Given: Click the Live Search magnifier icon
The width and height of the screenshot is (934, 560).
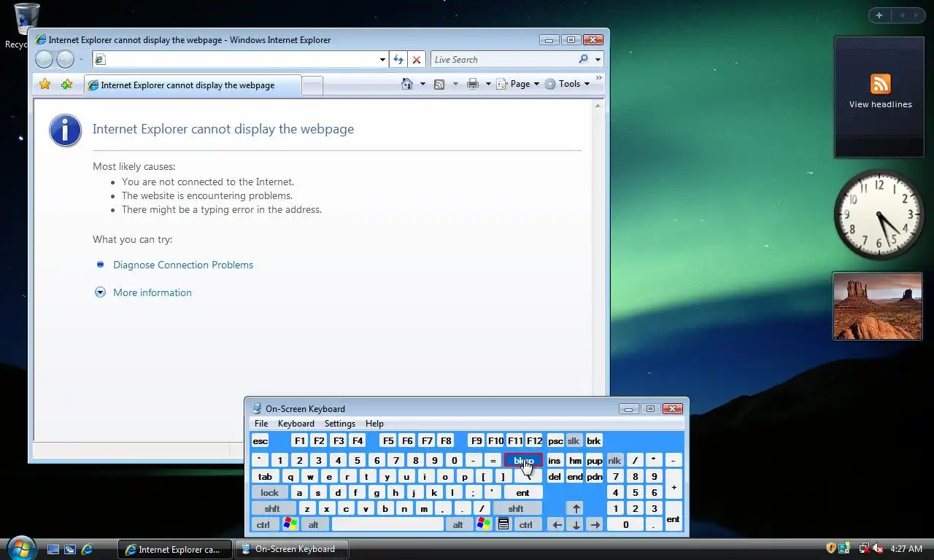Looking at the screenshot, I should pos(583,60).
